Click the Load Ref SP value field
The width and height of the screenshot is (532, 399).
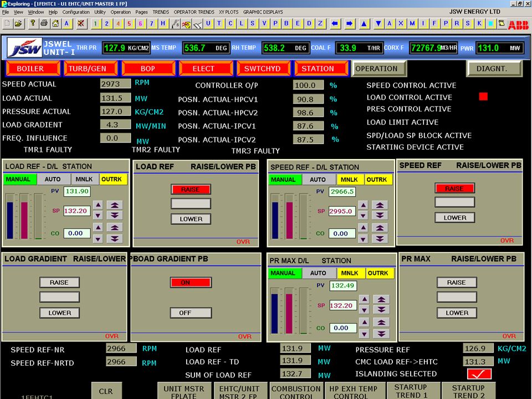pos(78,211)
